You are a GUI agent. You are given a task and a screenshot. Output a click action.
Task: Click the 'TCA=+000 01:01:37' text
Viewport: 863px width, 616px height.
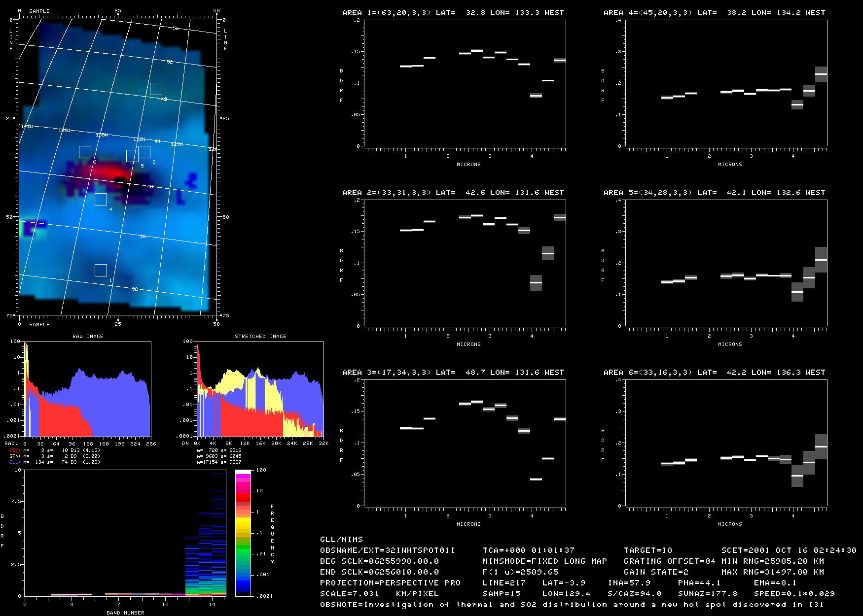click(x=529, y=550)
